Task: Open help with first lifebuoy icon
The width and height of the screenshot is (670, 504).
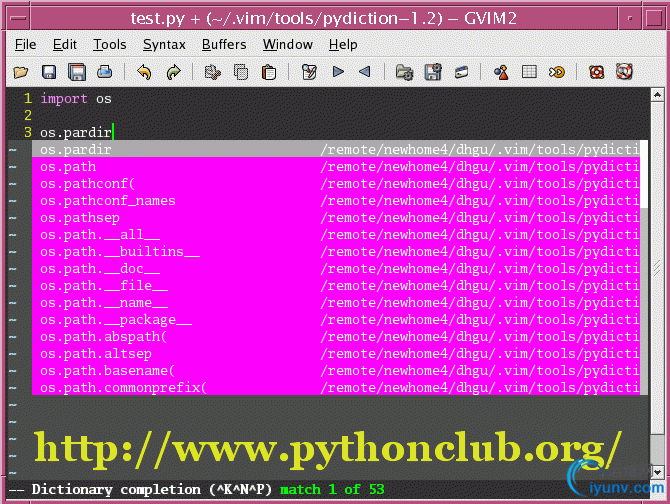Action: (x=597, y=72)
